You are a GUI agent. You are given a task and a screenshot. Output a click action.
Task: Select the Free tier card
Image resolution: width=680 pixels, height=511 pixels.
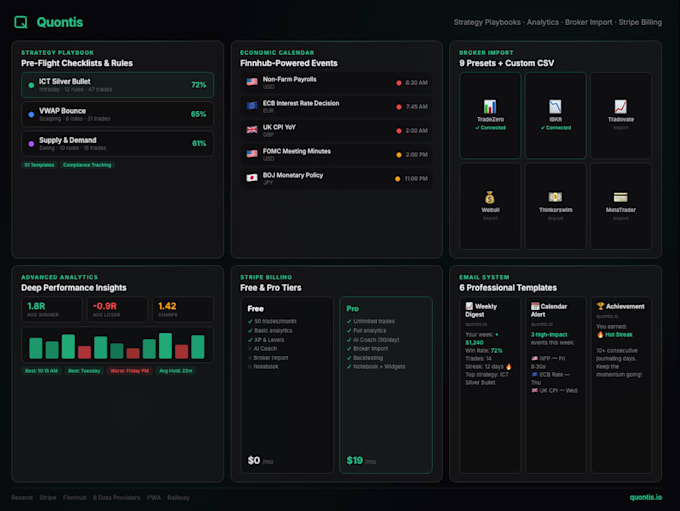click(x=287, y=385)
